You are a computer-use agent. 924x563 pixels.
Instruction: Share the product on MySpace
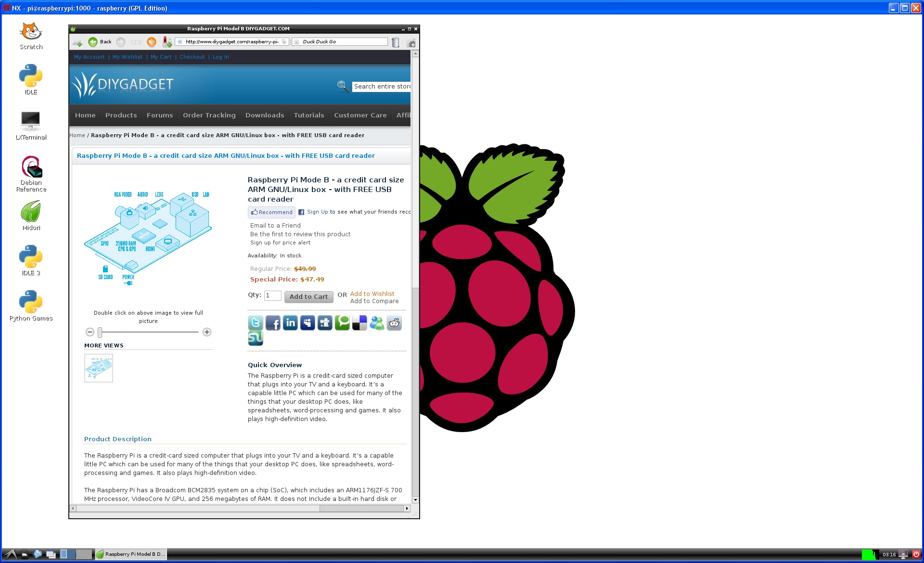(308, 323)
